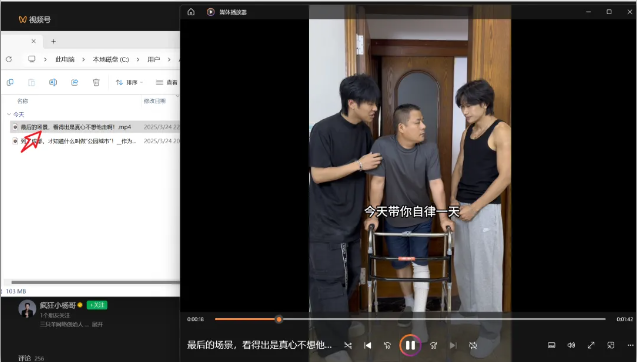Rewind the video a few seconds
This screenshot has height=362, width=637.
click(x=387, y=345)
